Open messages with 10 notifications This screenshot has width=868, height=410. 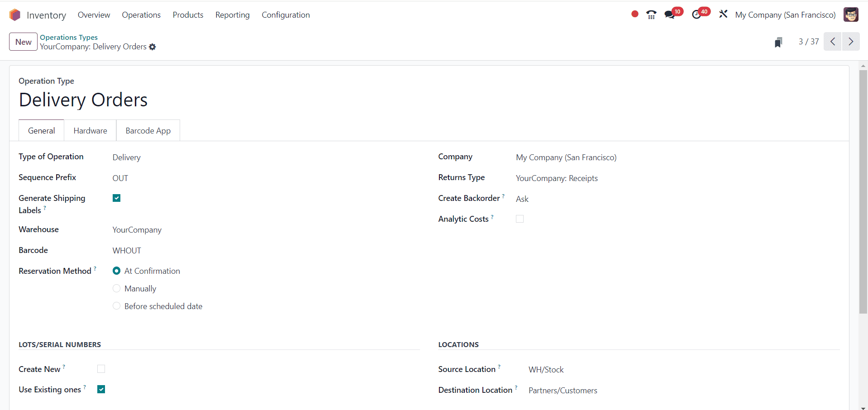click(x=670, y=14)
